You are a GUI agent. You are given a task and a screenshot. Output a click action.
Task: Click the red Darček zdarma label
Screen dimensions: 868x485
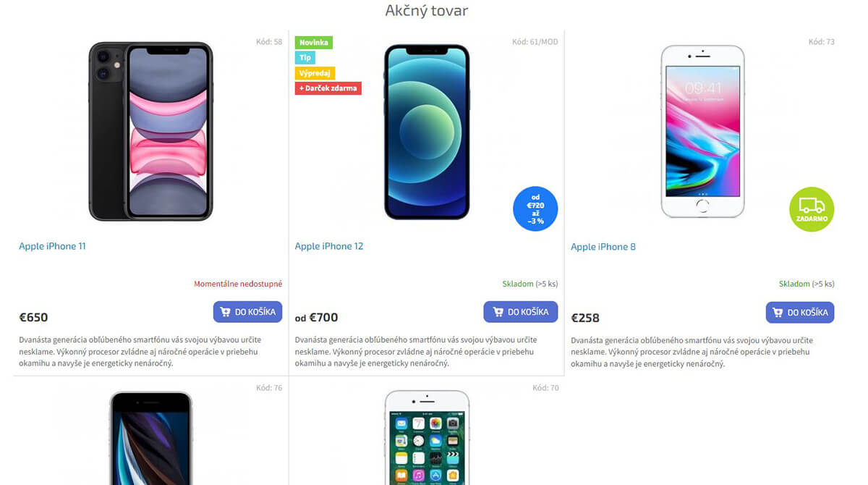[x=328, y=88]
